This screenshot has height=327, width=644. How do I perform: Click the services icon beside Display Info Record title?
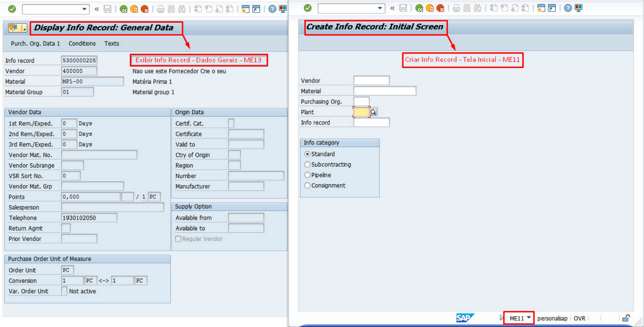click(13, 28)
